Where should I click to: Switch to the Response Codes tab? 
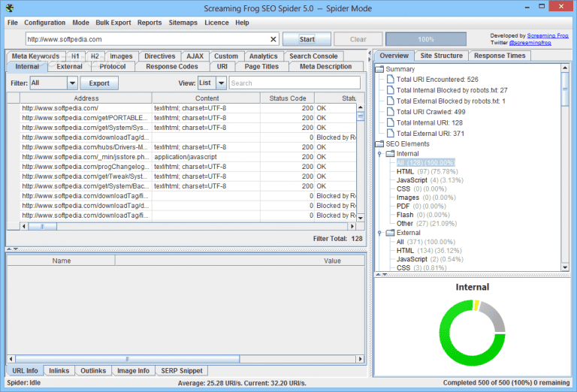(172, 67)
